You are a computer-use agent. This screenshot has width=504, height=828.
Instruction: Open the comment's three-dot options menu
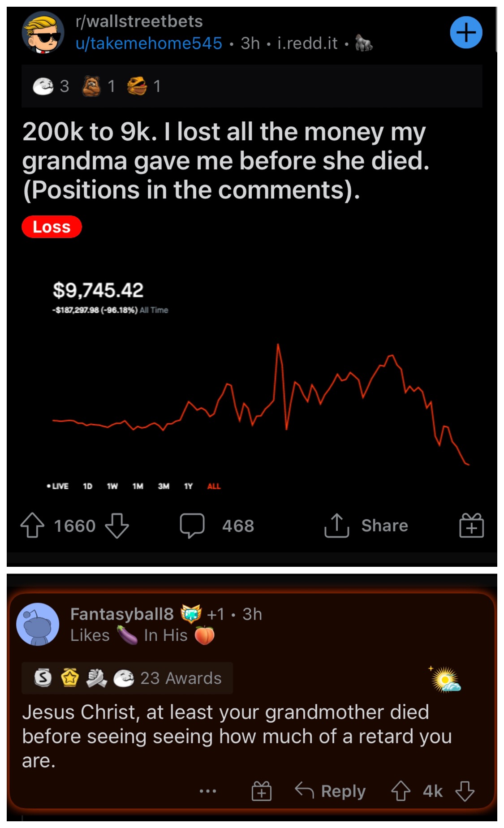click(208, 791)
